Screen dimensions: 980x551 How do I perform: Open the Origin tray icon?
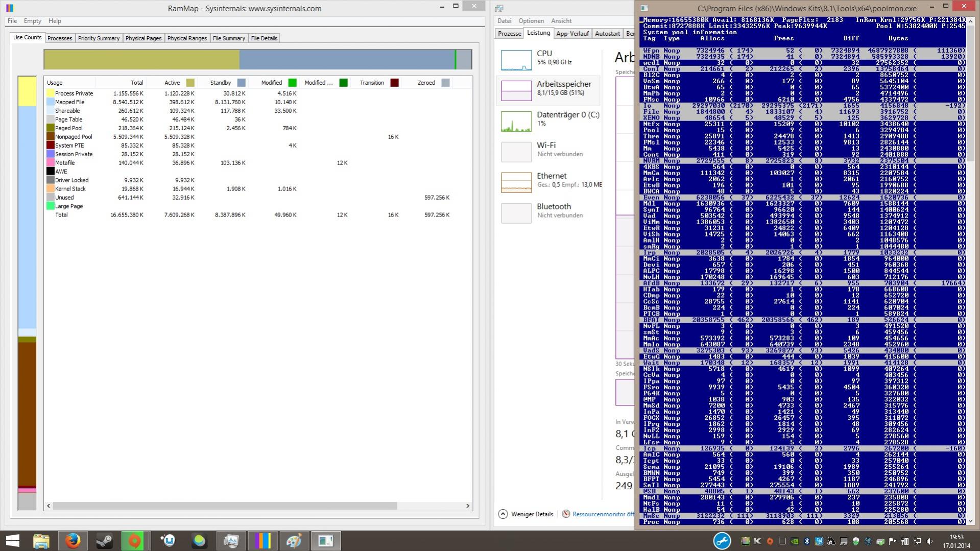[770, 541]
